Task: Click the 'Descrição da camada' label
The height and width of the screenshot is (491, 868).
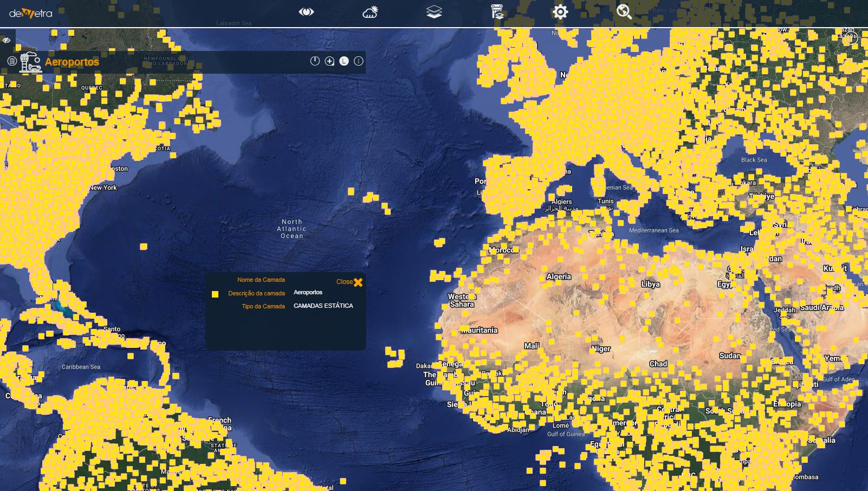Action: [x=256, y=293]
